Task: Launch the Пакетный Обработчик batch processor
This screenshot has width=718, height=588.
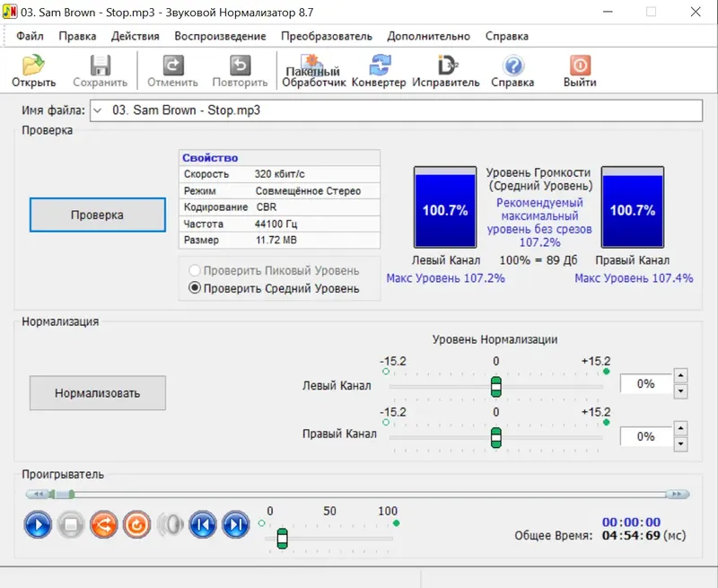Action: [312, 70]
